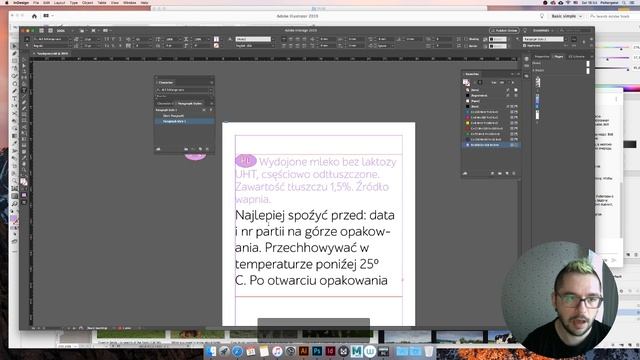
Task: Click fill/stroke swap icon in Swatches panel
Action: tap(466, 82)
